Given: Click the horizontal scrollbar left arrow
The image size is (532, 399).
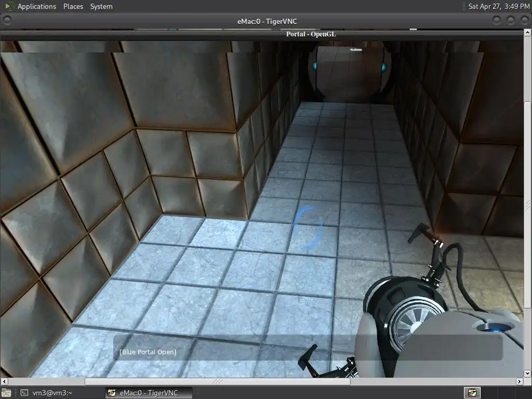Looking at the screenshot, I should click(4, 381).
